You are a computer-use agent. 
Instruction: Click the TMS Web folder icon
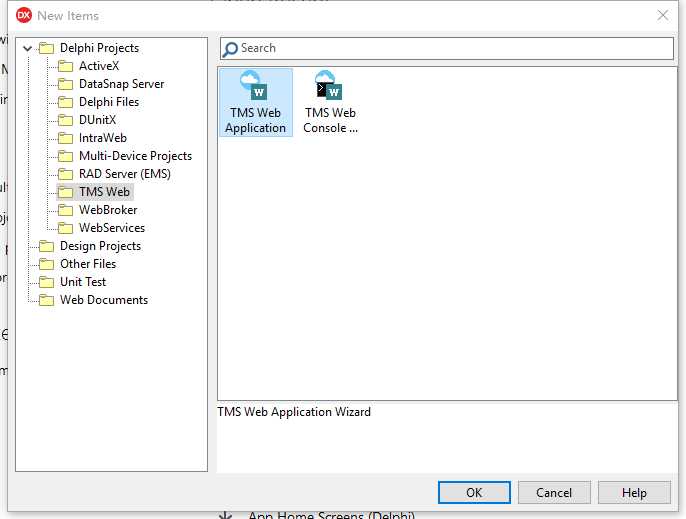click(x=66, y=192)
